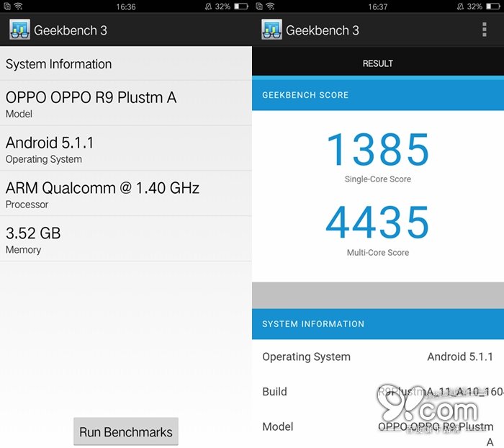The image size is (504, 448).
Task: Tap the 'Geekbench 3' title on right screen
Action: pyautogui.click(x=323, y=30)
